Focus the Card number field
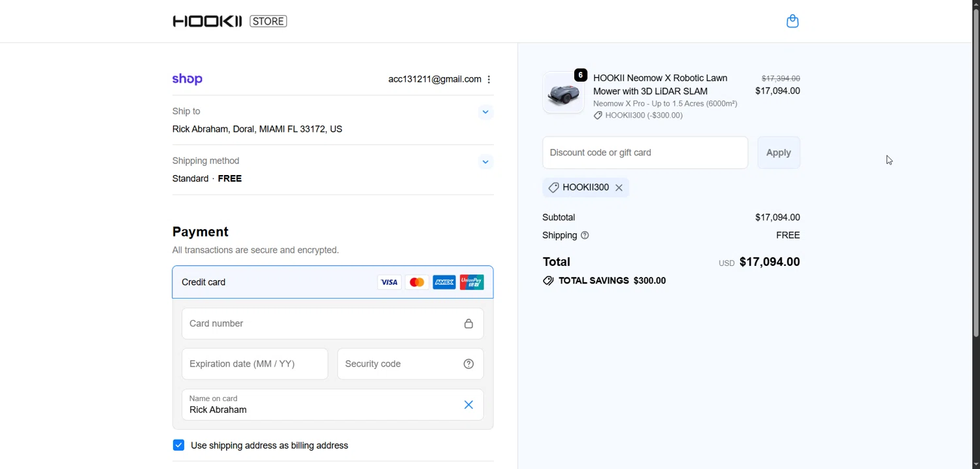The width and height of the screenshot is (980, 469). (x=333, y=323)
